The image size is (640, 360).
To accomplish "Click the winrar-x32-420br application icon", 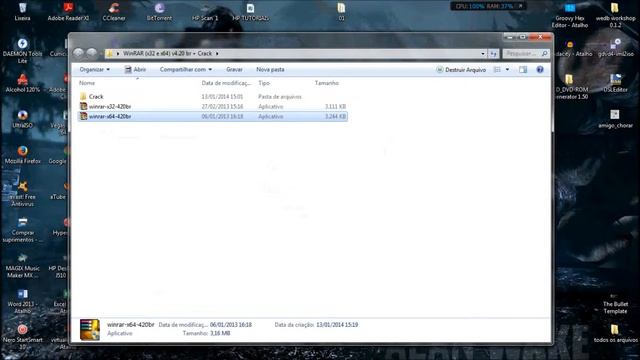I will [x=83, y=106].
